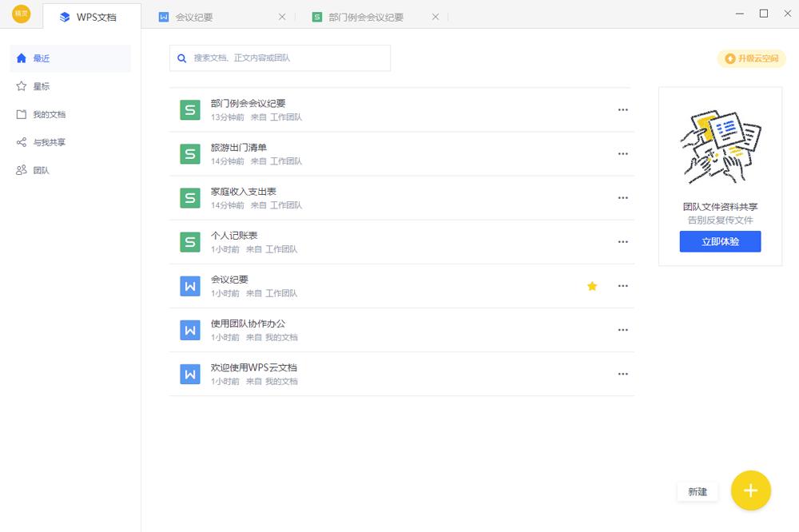
Task: Open the file named 使用团队协作办公
Action: (248, 324)
